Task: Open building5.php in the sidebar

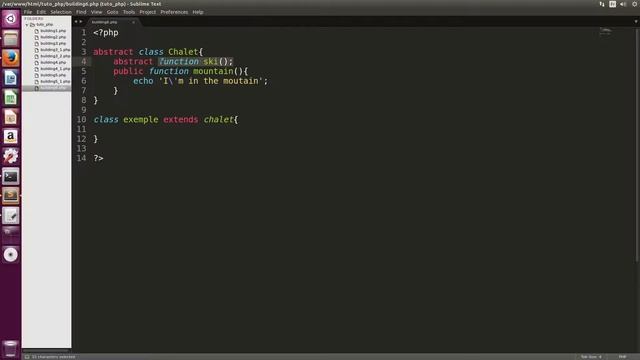Action: pyautogui.click(x=53, y=75)
